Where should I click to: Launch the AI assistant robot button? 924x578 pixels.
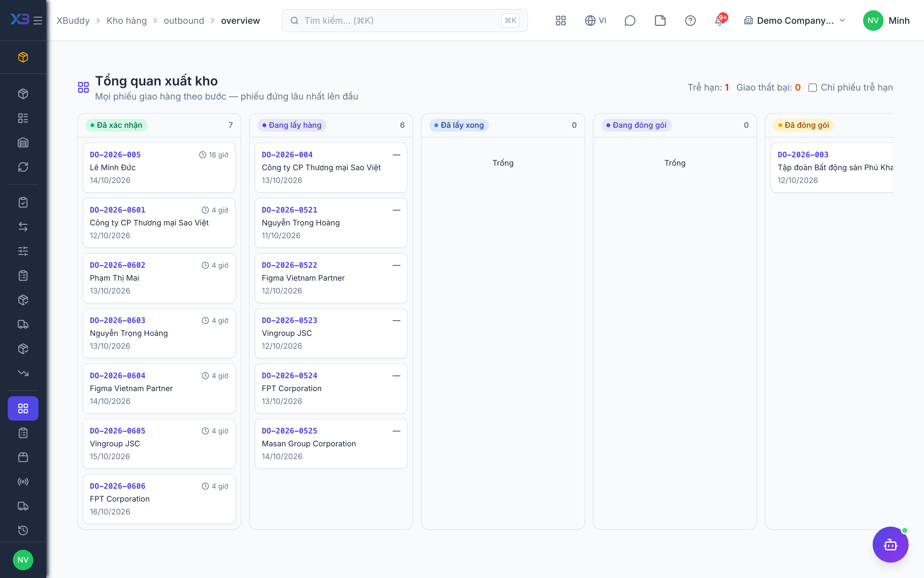pos(890,544)
